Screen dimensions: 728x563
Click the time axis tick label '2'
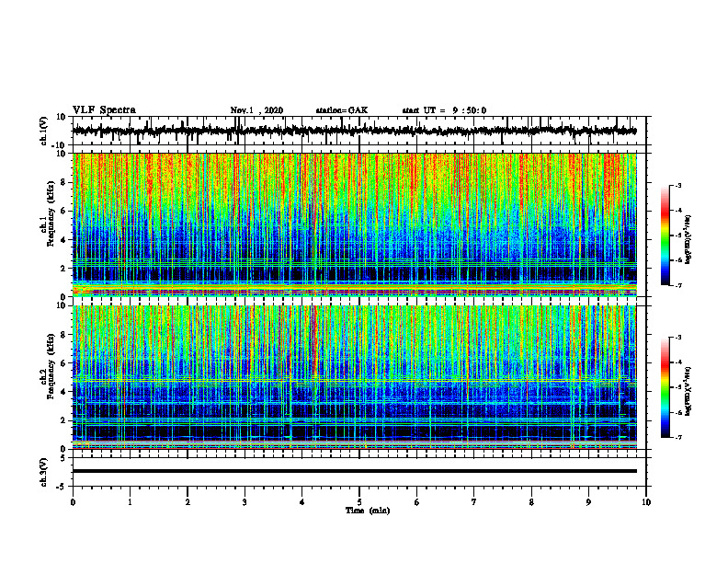click(188, 502)
